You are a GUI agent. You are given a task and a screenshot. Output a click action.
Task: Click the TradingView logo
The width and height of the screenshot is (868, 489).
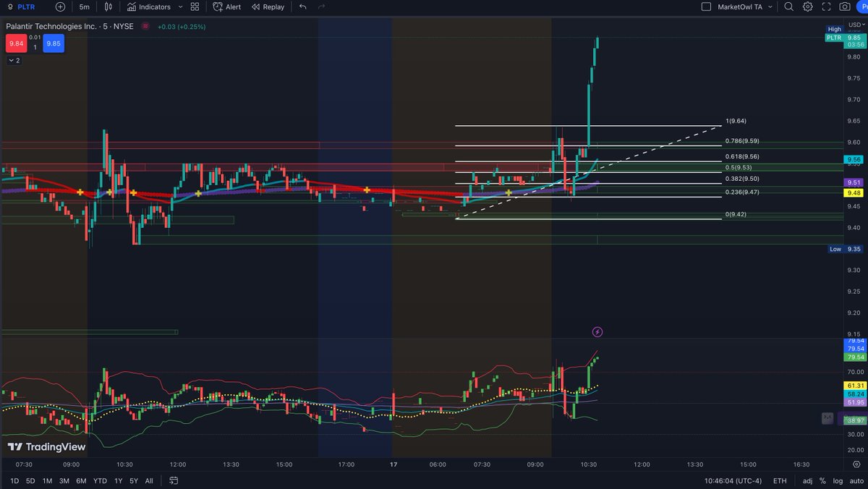point(46,447)
